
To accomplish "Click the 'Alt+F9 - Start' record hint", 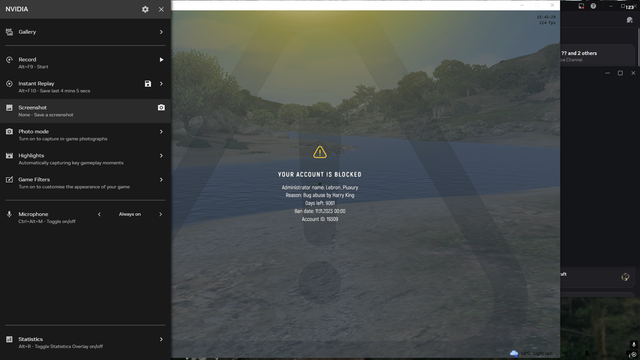I will click(x=33, y=67).
